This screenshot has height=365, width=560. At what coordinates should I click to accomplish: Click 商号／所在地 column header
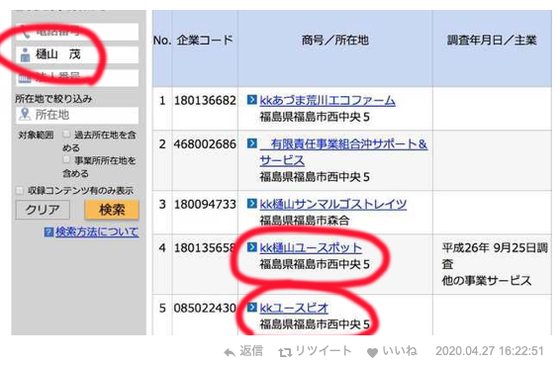335,40
